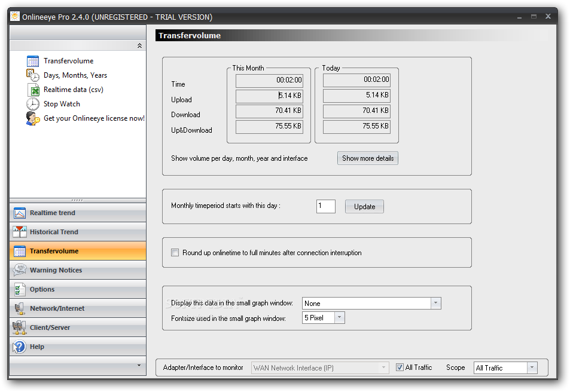Click the Transfervolume header title
The height and width of the screenshot is (392, 570).
(190, 36)
